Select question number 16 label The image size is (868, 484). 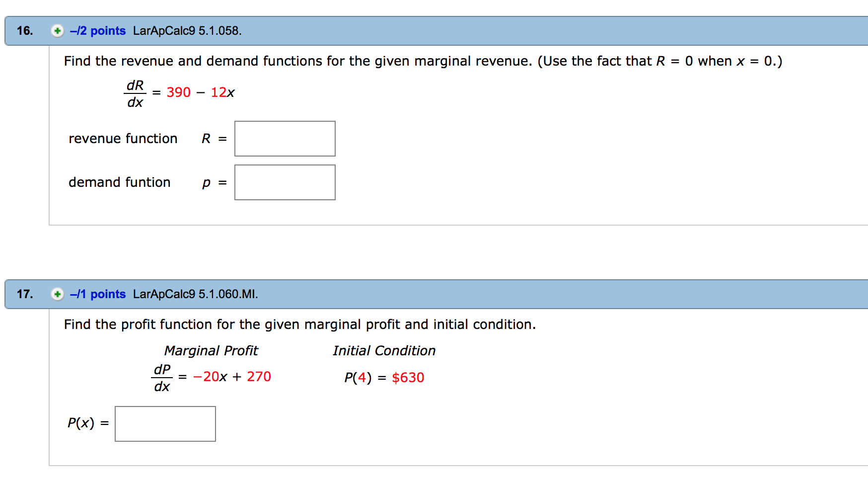24,31
